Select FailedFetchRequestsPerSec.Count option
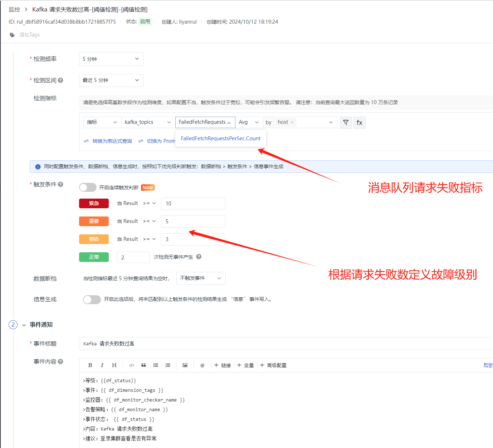The width and height of the screenshot is (493, 448). tap(221, 138)
